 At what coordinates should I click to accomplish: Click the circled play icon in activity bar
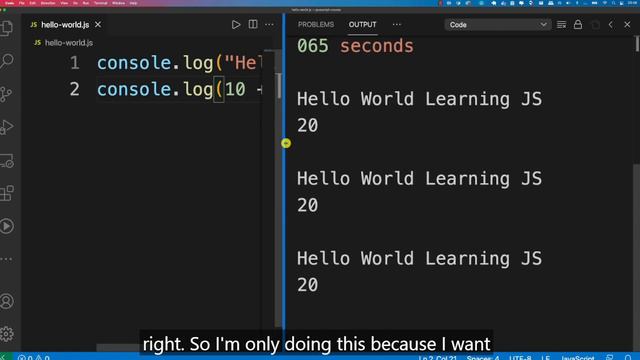pyautogui.click(x=7, y=226)
